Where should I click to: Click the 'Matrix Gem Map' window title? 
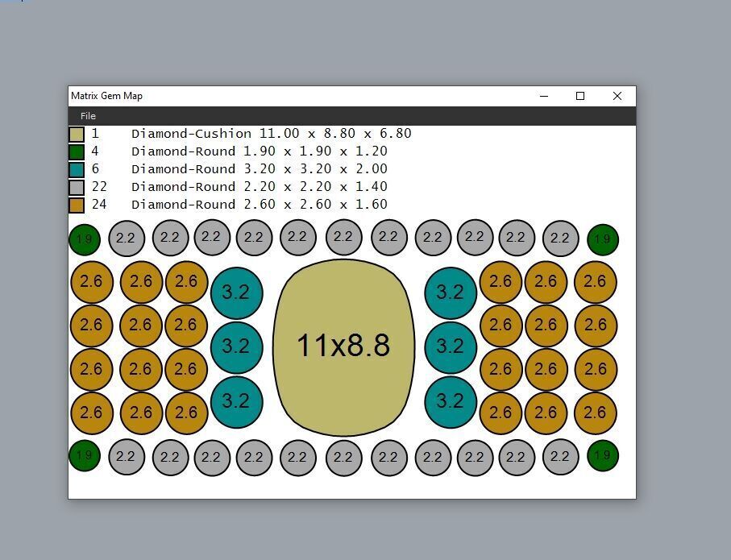point(106,96)
